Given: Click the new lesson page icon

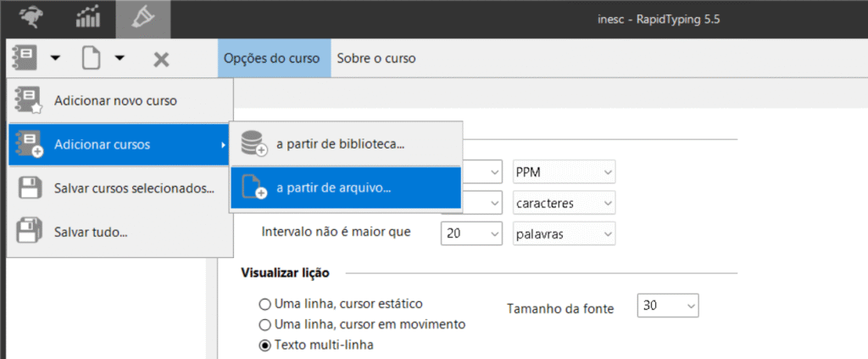Looking at the screenshot, I should (91, 58).
